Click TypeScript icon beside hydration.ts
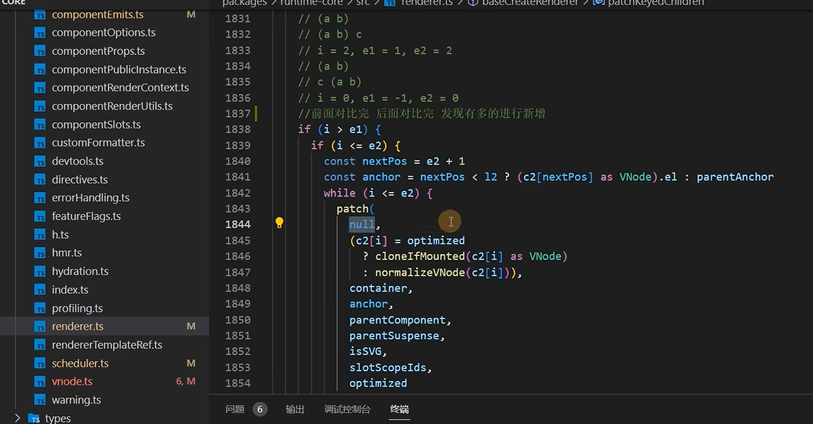The width and height of the screenshot is (813, 424). [40, 272]
